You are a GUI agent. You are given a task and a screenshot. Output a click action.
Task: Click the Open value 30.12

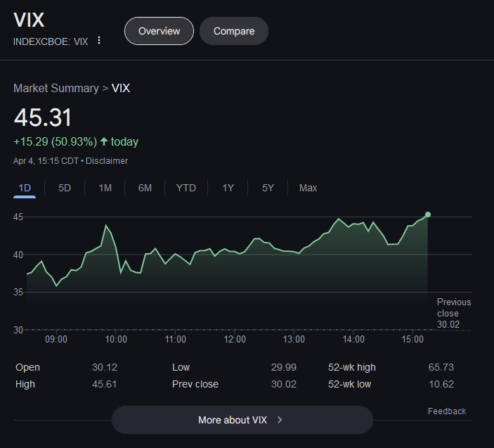105,367
